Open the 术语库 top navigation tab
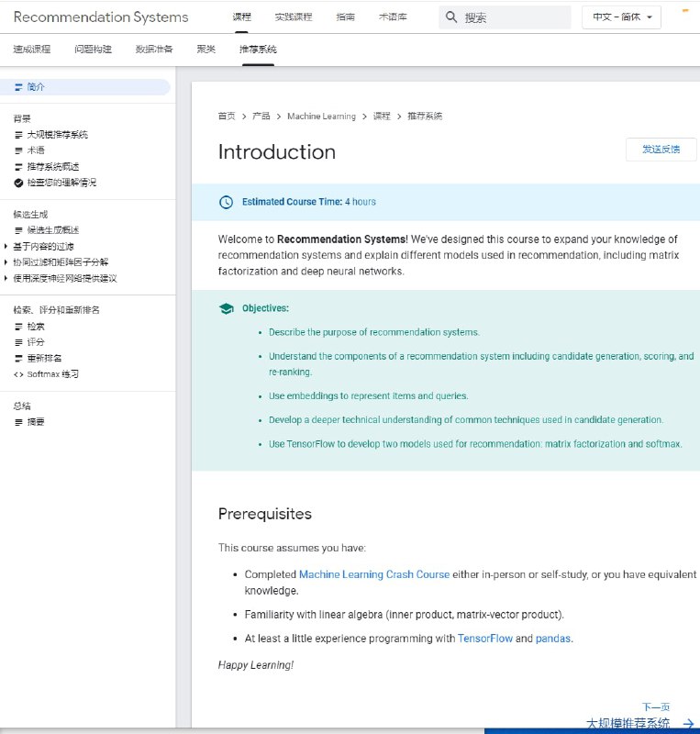The image size is (700, 734). point(393,17)
